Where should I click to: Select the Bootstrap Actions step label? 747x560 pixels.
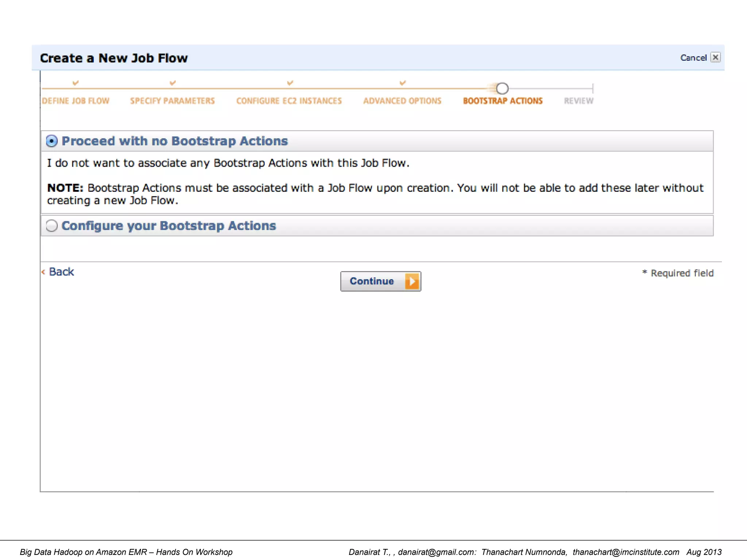pos(503,101)
